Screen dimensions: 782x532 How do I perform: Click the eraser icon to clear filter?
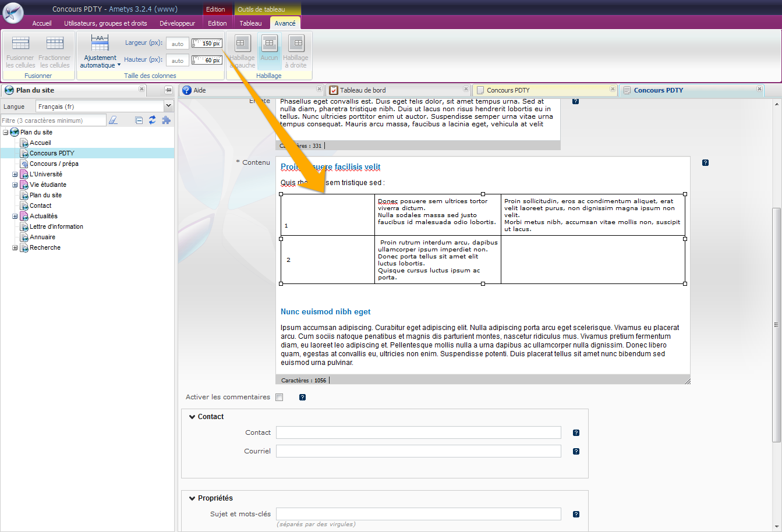coord(114,120)
